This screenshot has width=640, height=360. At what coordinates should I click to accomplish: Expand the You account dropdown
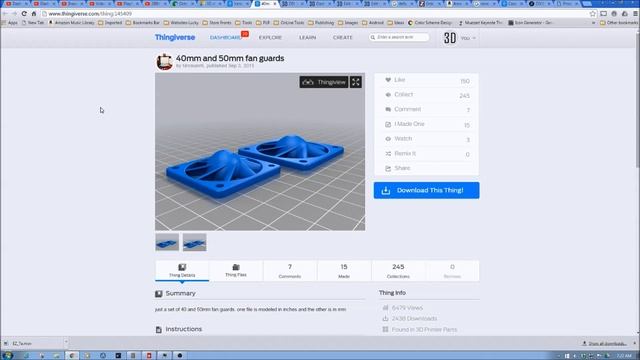click(x=468, y=38)
